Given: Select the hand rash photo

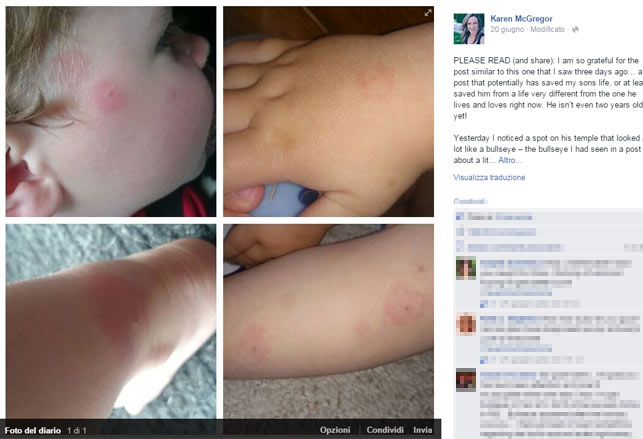Looking at the screenshot, I should coord(328,111).
